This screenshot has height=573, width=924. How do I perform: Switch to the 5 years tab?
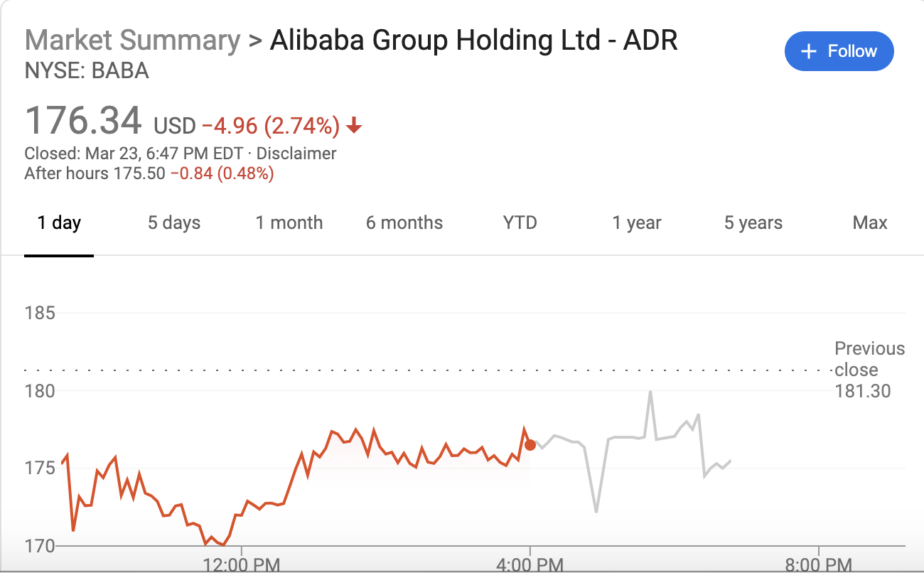pos(753,223)
